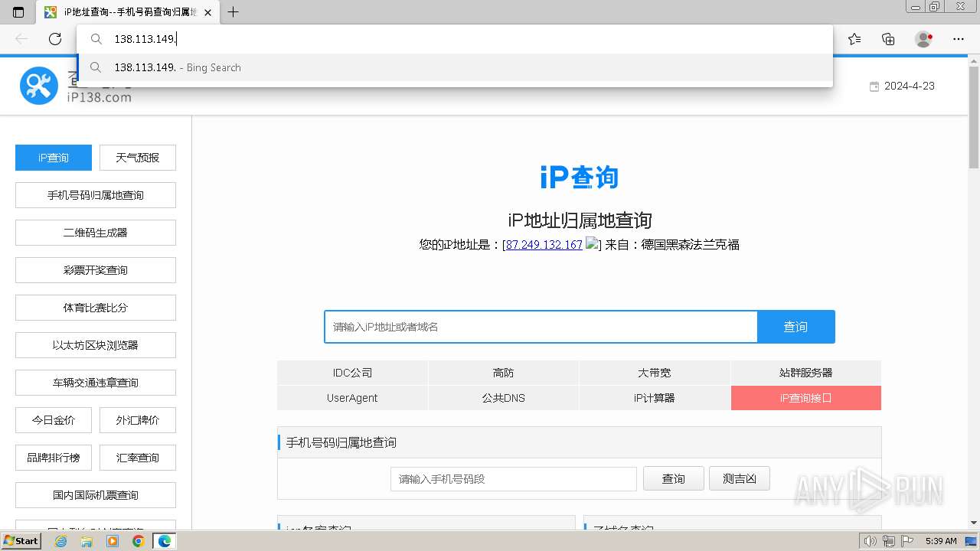
Task: Open the tab actions menu icon
Action: click(x=18, y=12)
